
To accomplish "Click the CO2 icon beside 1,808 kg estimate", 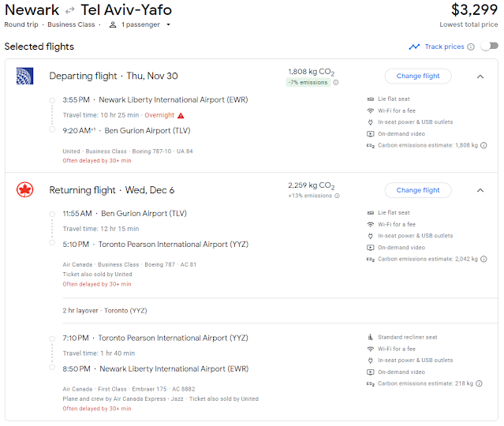I will (371, 146).
